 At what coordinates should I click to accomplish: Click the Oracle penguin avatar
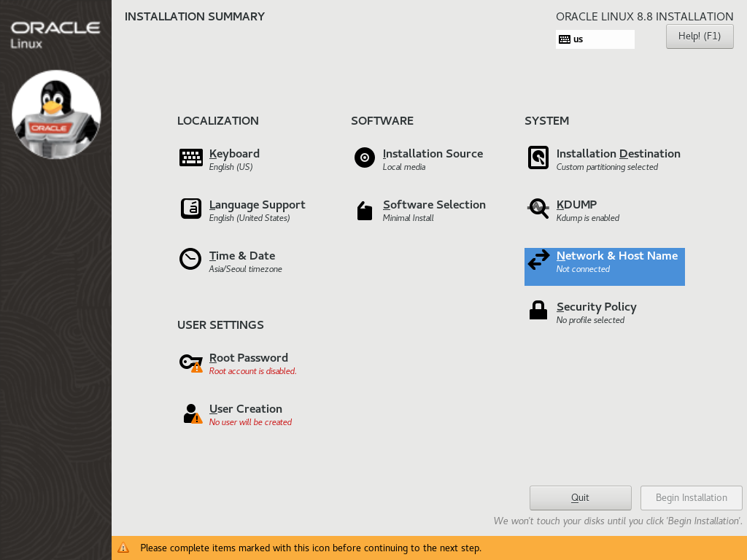(55, 113)
